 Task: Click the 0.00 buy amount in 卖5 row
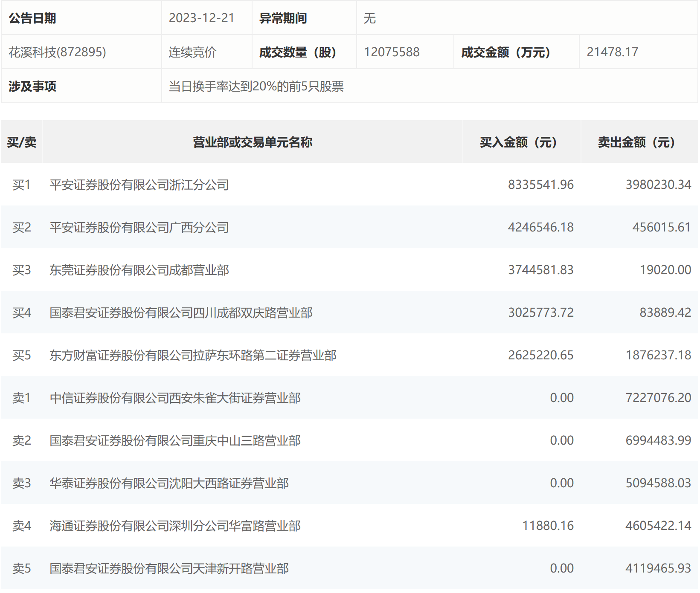(562, 568)
